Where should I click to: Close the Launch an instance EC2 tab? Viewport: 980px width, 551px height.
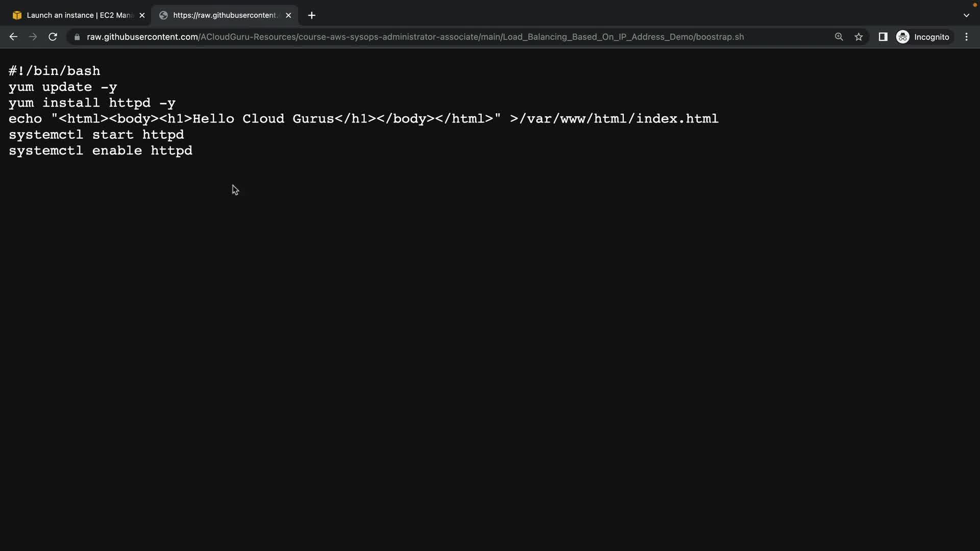coord(142,15)
